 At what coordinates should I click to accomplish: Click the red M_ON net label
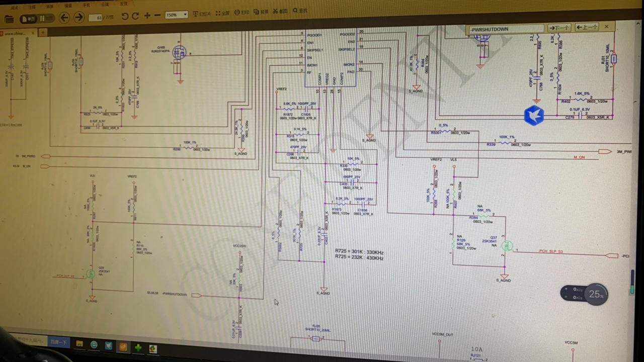click(579, 157)
